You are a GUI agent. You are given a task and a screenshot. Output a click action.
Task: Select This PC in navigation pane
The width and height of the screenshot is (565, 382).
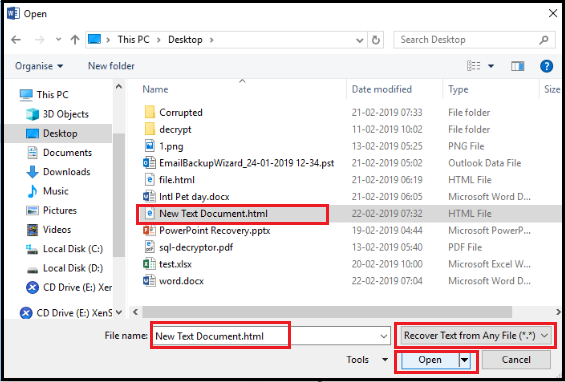tap(44, 95)
